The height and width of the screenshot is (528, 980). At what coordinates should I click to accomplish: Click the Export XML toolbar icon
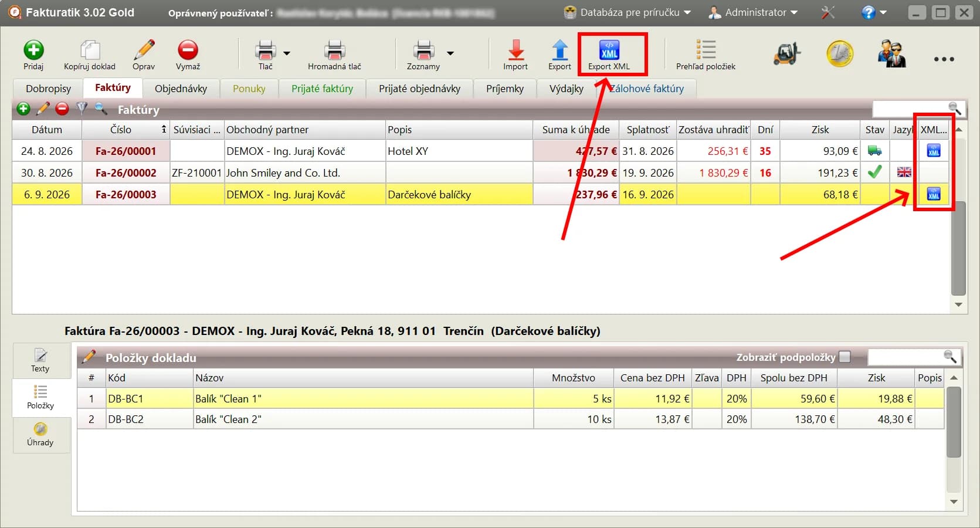609,50
